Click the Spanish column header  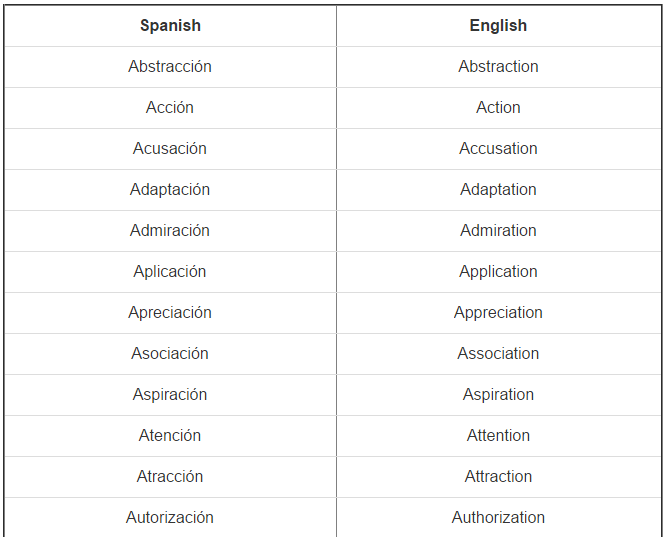[x=170, y=26]
